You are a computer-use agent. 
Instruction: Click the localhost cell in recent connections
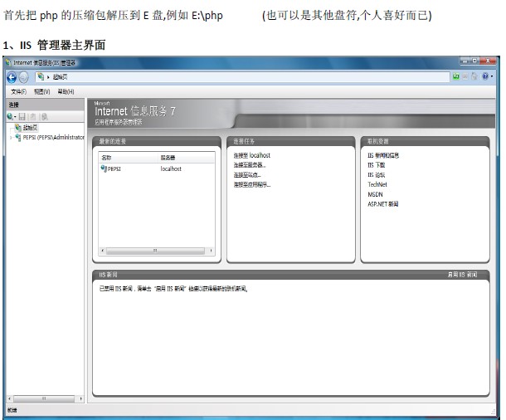pyautogui.click(x=171, y=168)
